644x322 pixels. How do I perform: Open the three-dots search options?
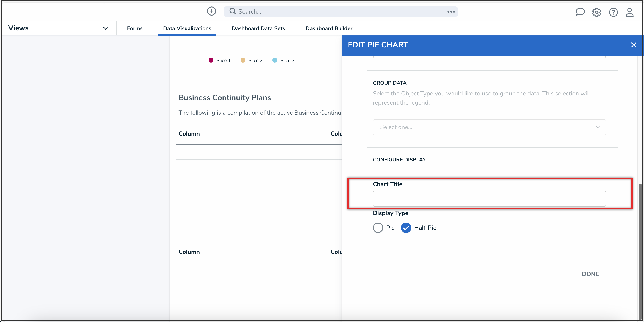coord(451,11)
